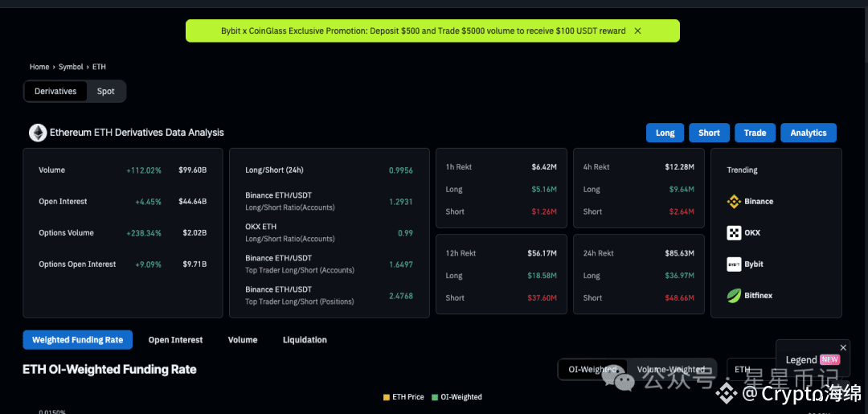The image size is (868, 414).
Task: Click Options Open Interest value $9.71B
Action: click(194, 264)
